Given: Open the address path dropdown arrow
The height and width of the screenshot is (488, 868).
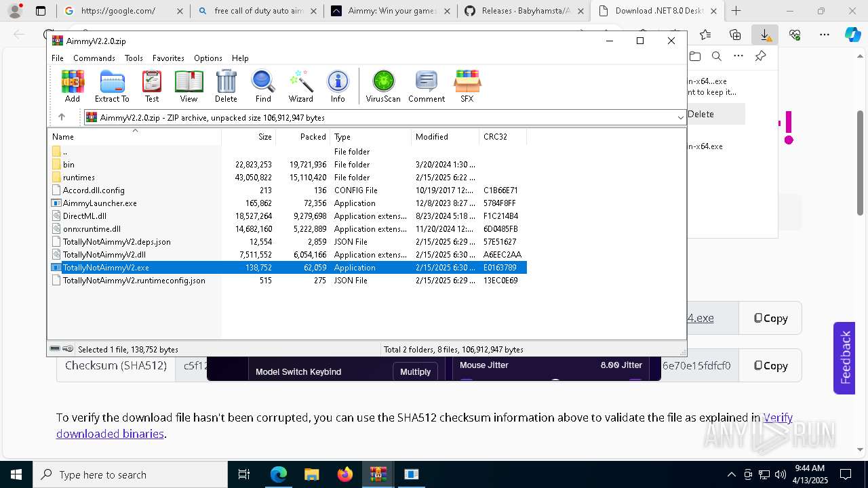Looking at the screenshot, I should [680, 118].
